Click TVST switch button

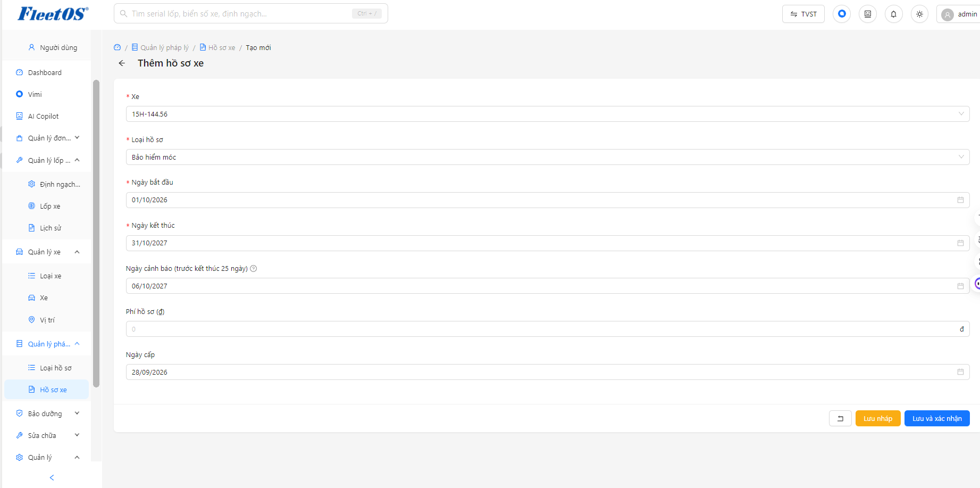pos(803,14)
